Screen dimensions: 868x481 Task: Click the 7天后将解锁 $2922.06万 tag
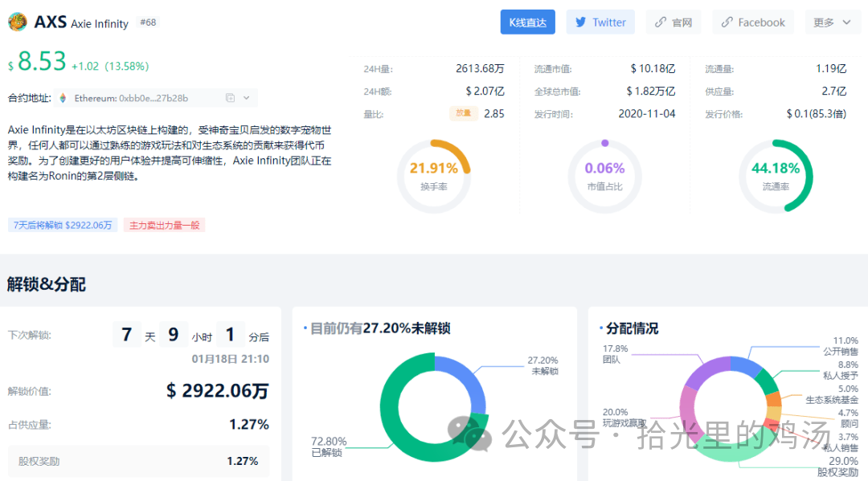63,225
